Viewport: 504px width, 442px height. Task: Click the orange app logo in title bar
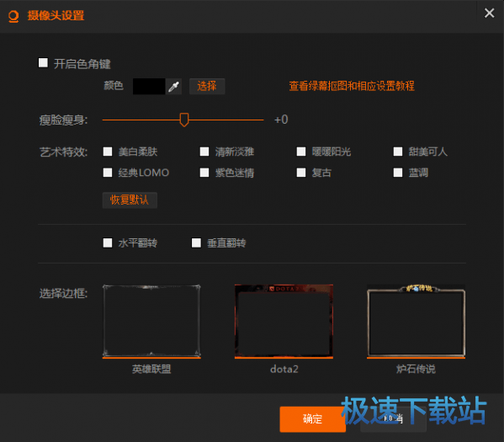pos(13,16)
